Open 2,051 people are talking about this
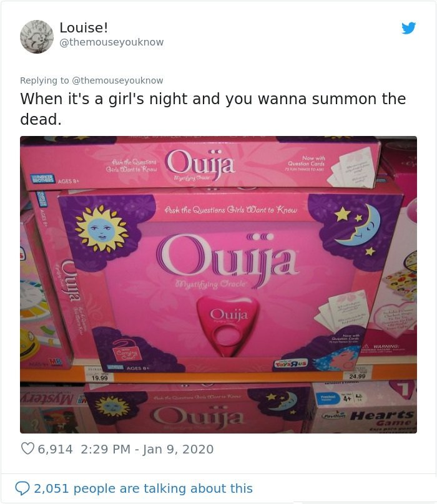Viewport: 437px width, 504px height. (x=143, y=488)
